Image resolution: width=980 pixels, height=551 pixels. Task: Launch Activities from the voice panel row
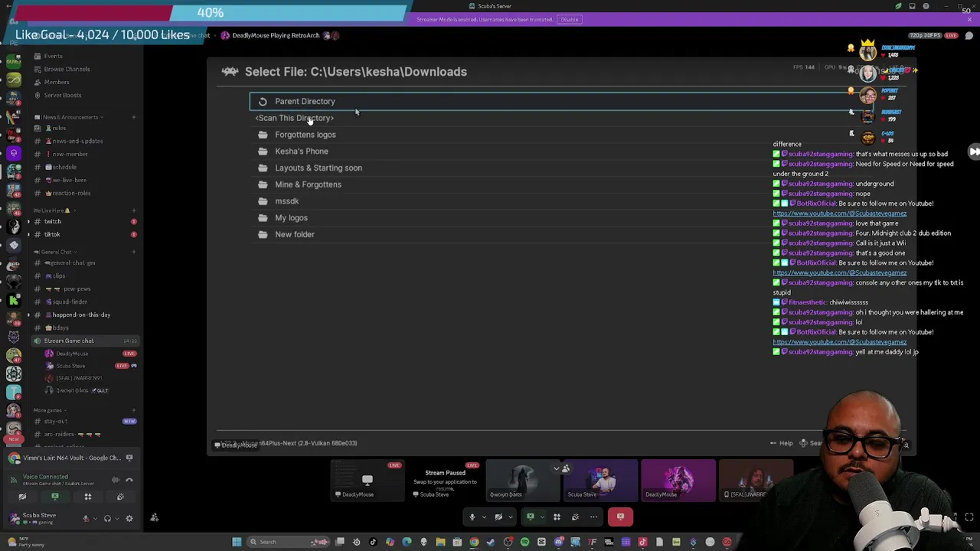[87, 497]
